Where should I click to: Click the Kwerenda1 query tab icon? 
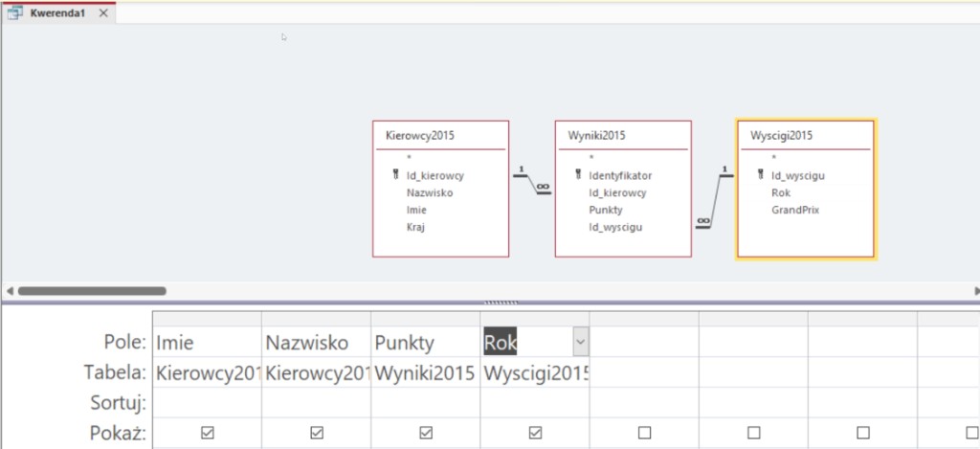tap(15, 13)
